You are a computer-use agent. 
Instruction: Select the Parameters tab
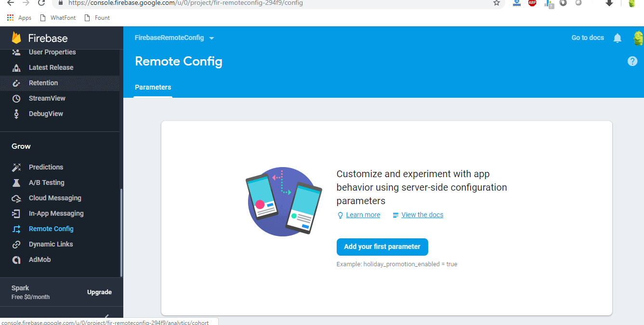153,87
